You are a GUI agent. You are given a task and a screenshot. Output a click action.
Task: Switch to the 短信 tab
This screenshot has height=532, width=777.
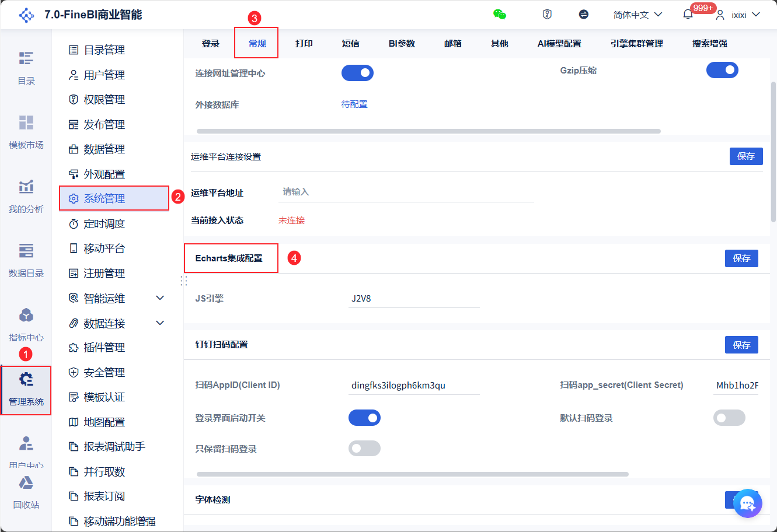tap(351, 44)
